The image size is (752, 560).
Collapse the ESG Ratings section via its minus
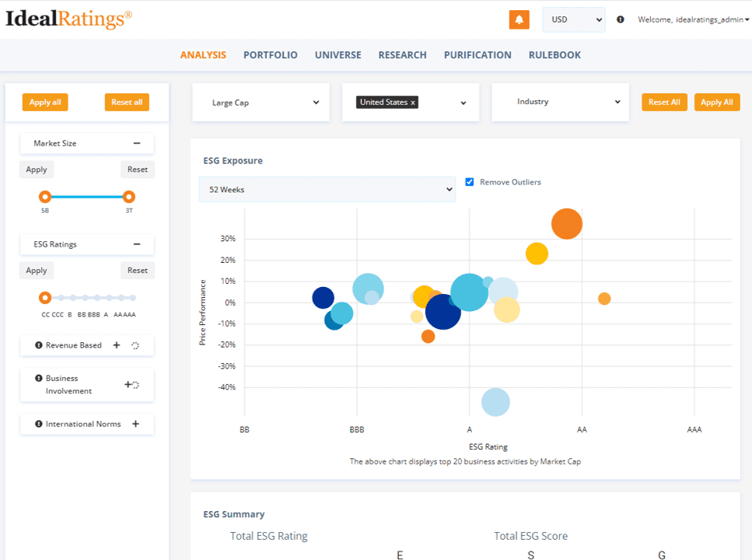coord(137,244)
